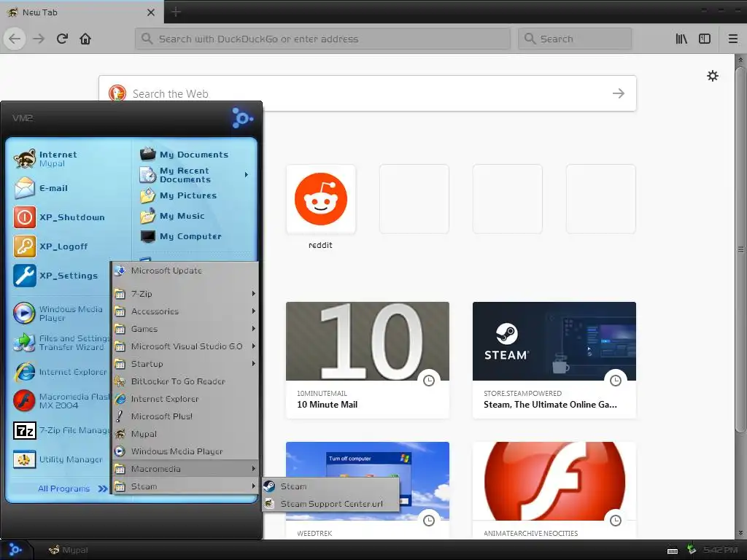Screen dimensions: 747x560
Task: Click All Programs in start menu
Action: pos(72,489)
